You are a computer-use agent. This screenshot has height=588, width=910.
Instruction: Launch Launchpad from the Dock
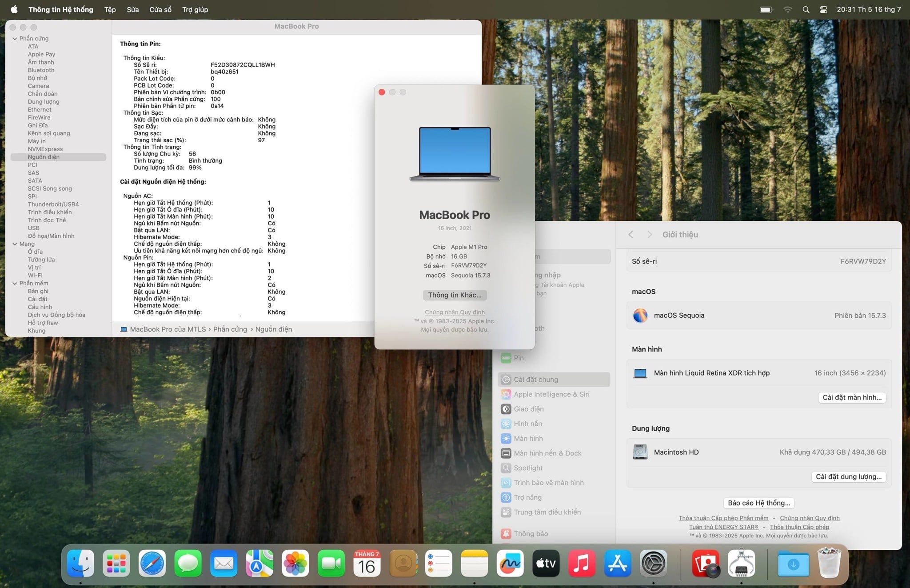coord(116,563)
